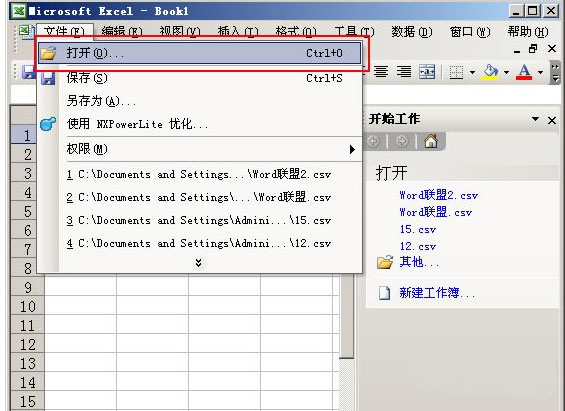Click the Borders toolbar icon
This screenshot has height=411, width=565.
(x=456, y=72)
